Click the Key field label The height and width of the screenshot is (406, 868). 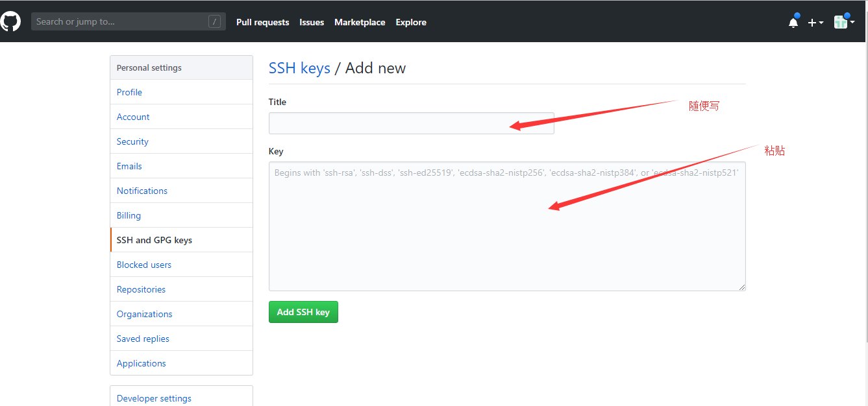[276, 151]
